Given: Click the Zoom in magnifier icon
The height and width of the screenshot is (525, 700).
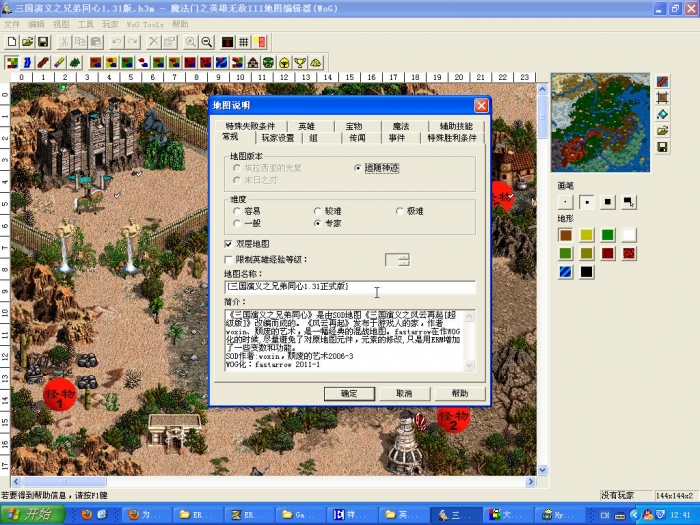Looking at the screenshot, I should 191,42.
